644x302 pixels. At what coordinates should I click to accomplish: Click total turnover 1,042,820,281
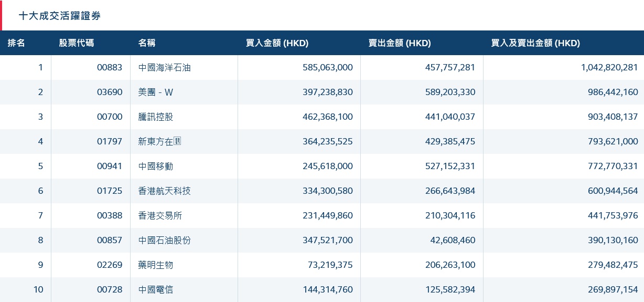[609, 67]
